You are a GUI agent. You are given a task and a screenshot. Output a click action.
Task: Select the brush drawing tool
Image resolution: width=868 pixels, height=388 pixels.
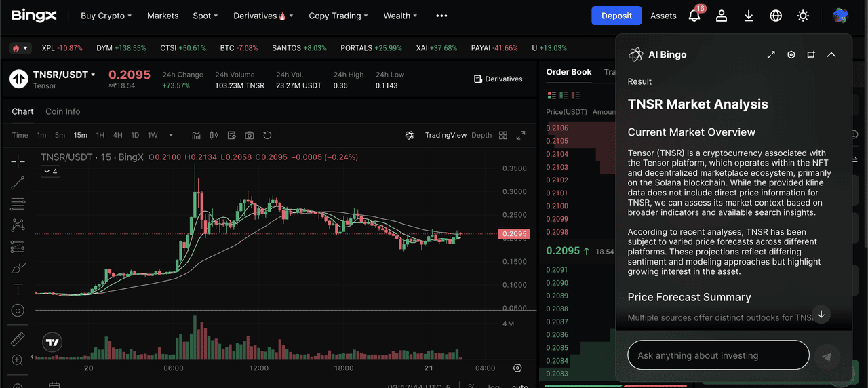click(x=18, y=268)
